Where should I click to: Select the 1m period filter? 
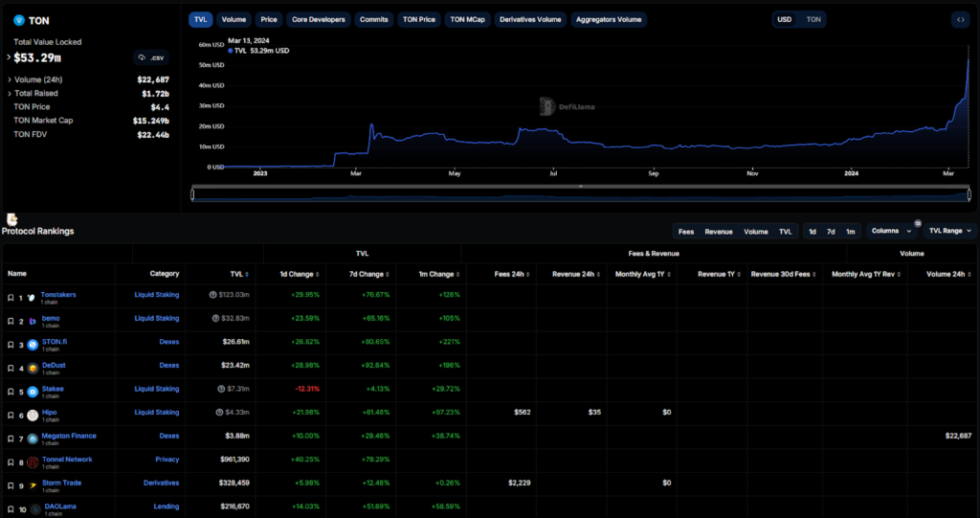tap(850, 232)
